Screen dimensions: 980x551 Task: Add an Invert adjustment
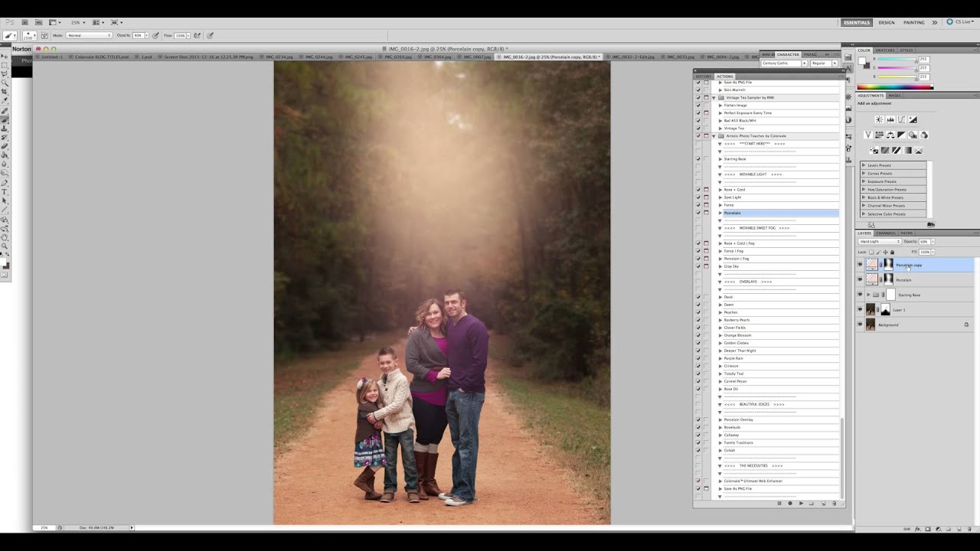pyautogui.click(x=875, y=151)
